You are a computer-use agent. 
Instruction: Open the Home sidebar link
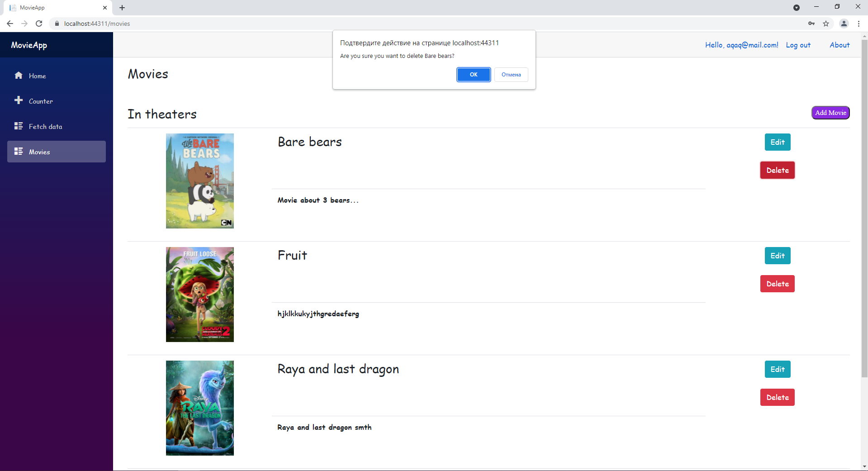pos(57,76)
